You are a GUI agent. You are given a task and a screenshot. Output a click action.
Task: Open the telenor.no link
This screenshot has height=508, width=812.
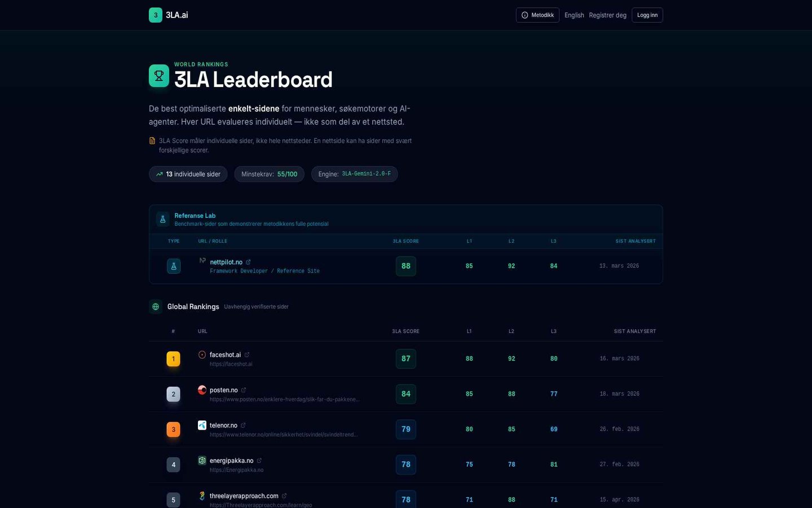point(223,426)
